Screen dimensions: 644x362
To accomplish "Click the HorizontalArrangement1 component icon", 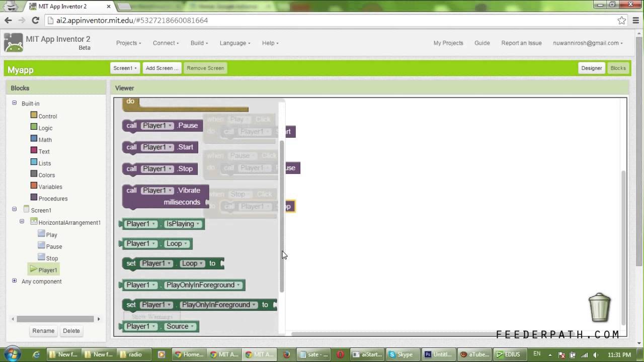I will [34, 221].
